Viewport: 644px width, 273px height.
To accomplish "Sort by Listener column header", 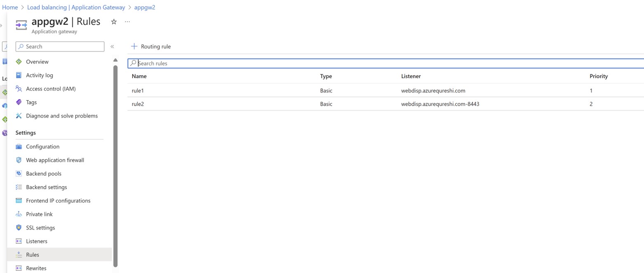I will pyautogui.click(x=411, y=76).
